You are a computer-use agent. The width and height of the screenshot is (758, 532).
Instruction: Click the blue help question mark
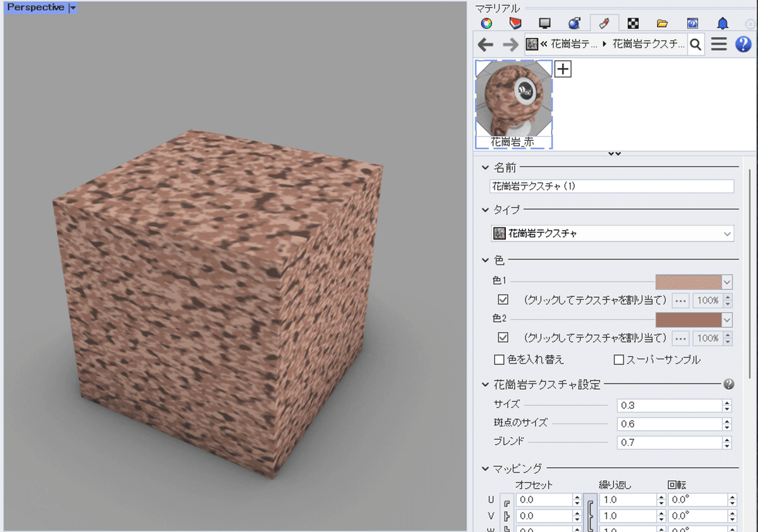(x=743, y=44)
